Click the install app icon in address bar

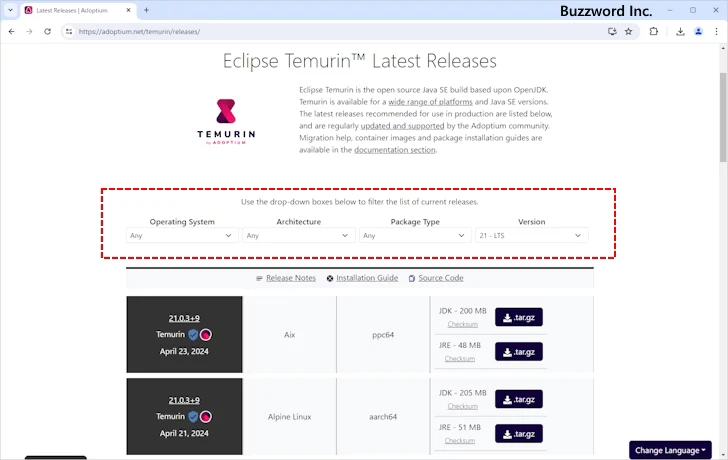[612, 32]
